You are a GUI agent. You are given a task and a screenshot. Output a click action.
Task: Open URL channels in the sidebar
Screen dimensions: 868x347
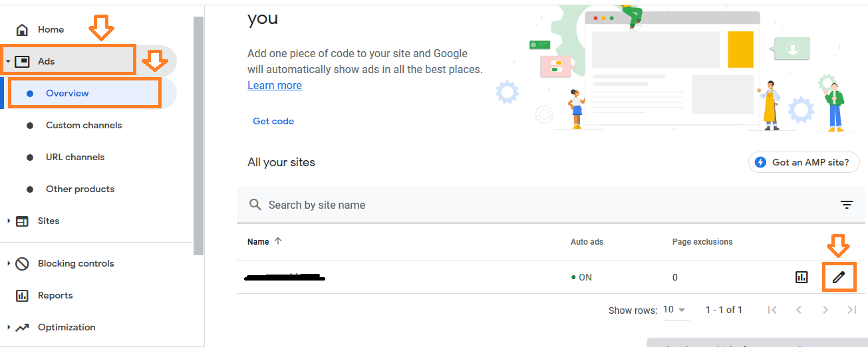pos(75,157)
